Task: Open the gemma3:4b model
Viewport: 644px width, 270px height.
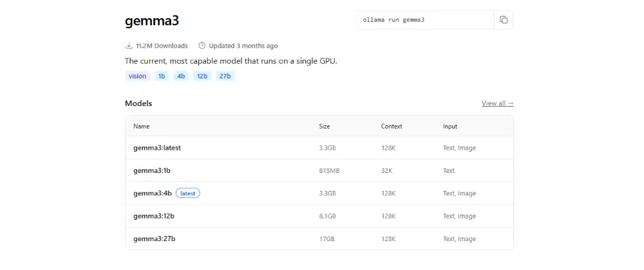Action: 153,194
